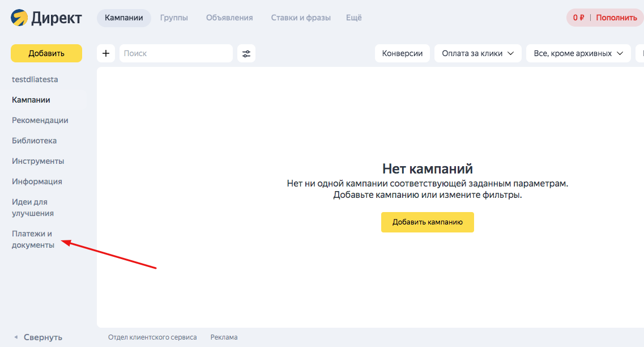The width and height of the screenshot is (644, 347).
Task: Open Платежи и документы in sidebar
Action: pyautogui.click(x=33, y=239)
